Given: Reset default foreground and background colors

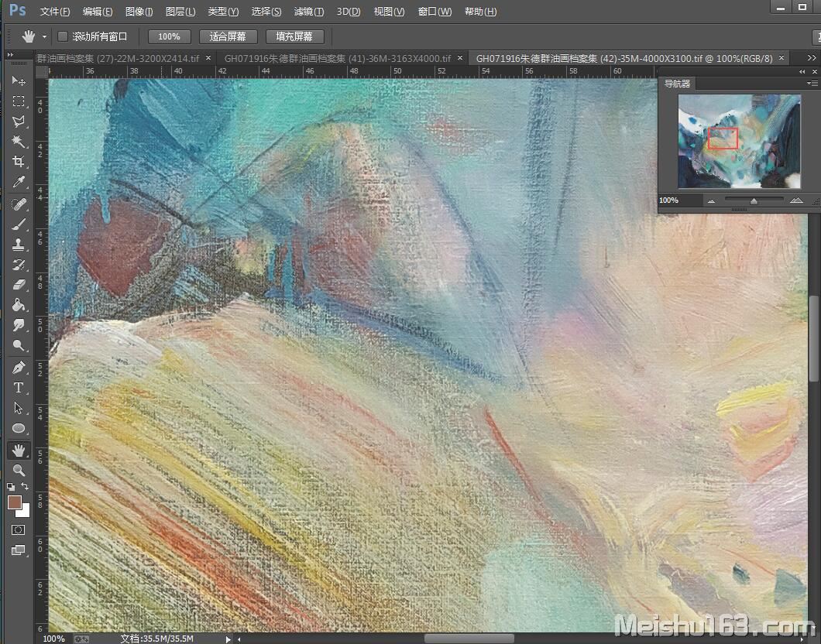Looking at the screenshot, I should (x=11, y=487).
